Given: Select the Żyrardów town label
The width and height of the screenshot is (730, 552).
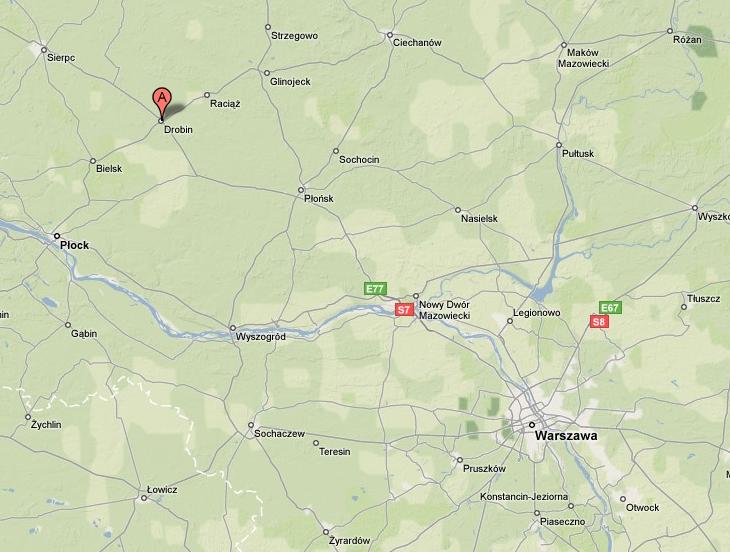Looking at the screenshot, I should tap(350, 541).
